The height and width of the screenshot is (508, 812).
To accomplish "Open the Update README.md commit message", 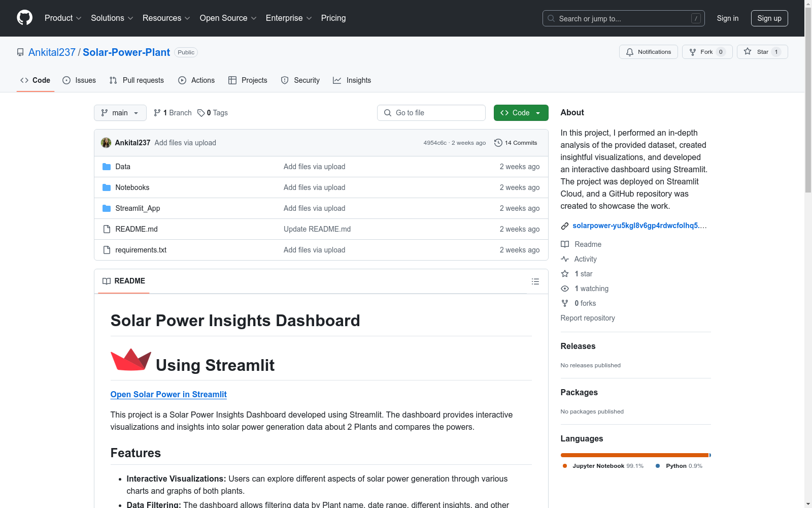I will [317, 229].
